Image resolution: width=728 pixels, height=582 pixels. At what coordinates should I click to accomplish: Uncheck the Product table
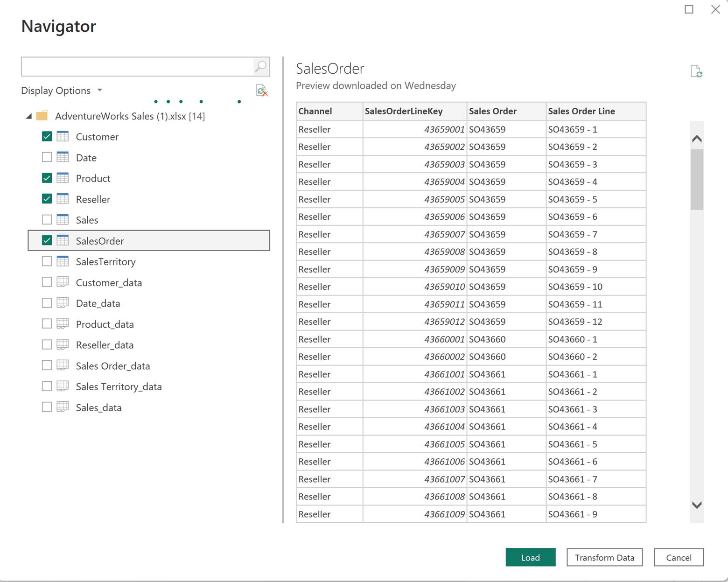click(47, 178)
